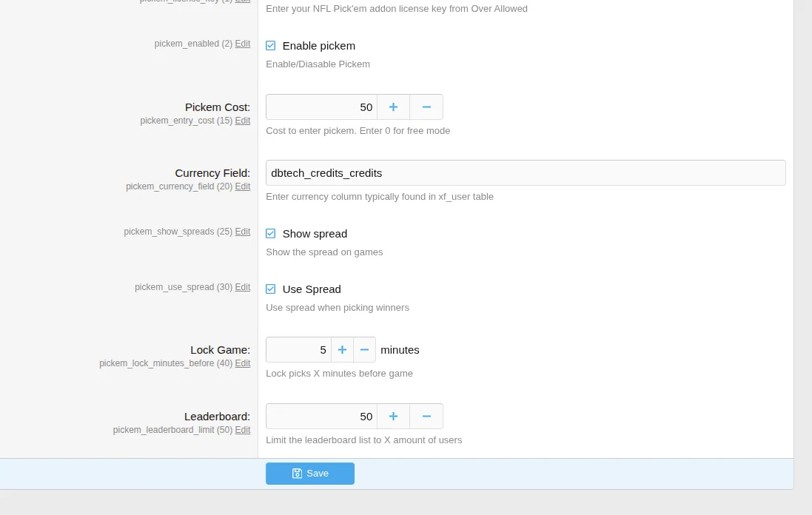
Task: Uncheck the Show spread checkbox
Action: [271, 234]
